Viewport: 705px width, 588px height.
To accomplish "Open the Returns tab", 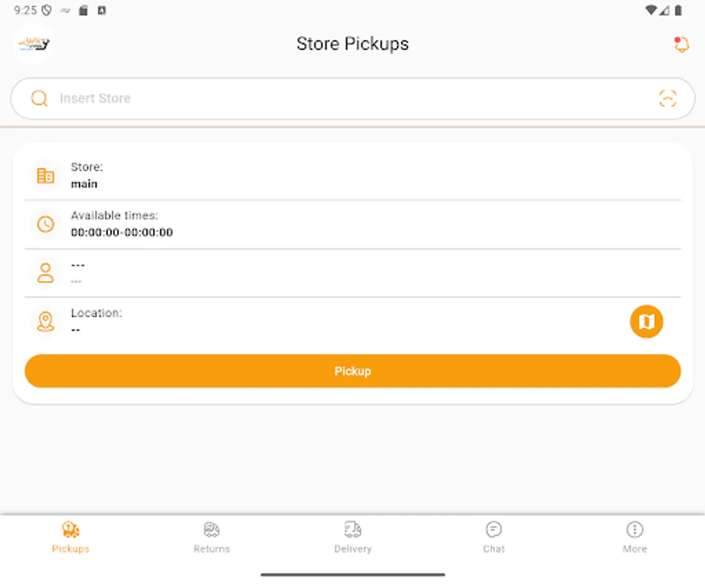I will 211,536.
